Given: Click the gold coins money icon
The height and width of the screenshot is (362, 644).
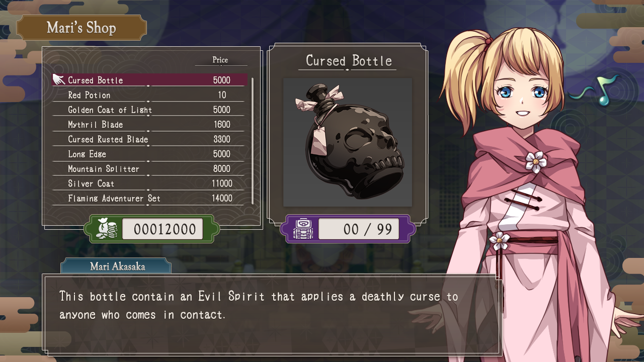Looking at the screenshot, I should pos(107,229).
